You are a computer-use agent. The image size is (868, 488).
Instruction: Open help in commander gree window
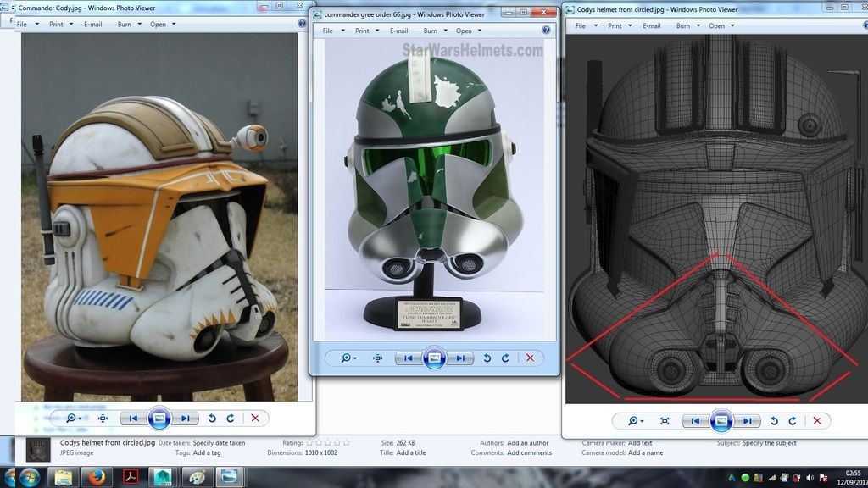click(547, 30)
